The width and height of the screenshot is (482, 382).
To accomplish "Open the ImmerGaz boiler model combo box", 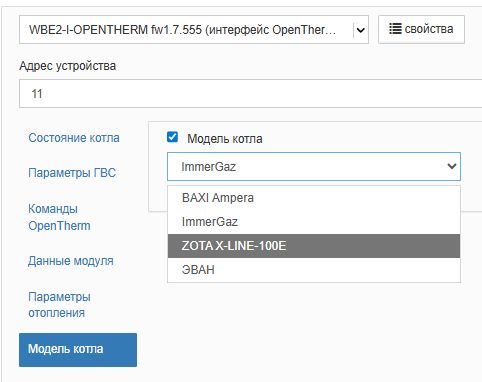I will point(314,166).
